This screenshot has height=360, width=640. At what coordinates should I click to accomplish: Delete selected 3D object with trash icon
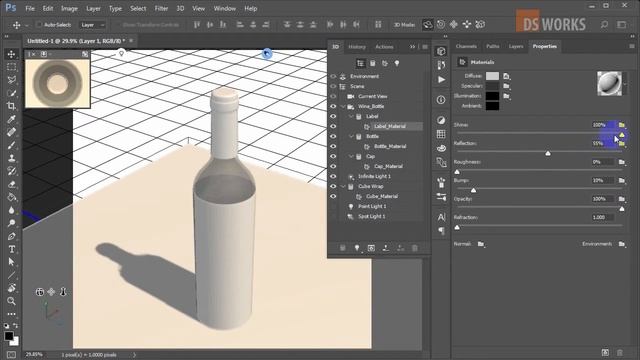415,248
